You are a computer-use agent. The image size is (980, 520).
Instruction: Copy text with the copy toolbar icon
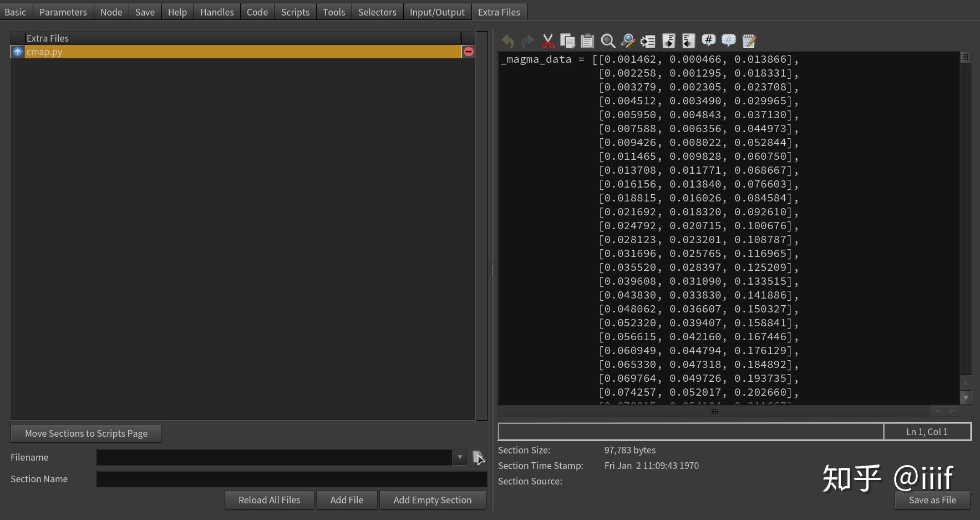(x=567, y=41)
